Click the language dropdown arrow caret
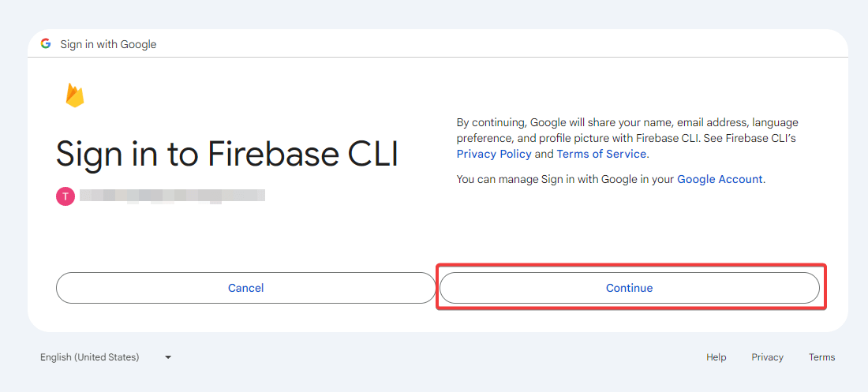Screen dimensions: 868x392 (168, 357)
